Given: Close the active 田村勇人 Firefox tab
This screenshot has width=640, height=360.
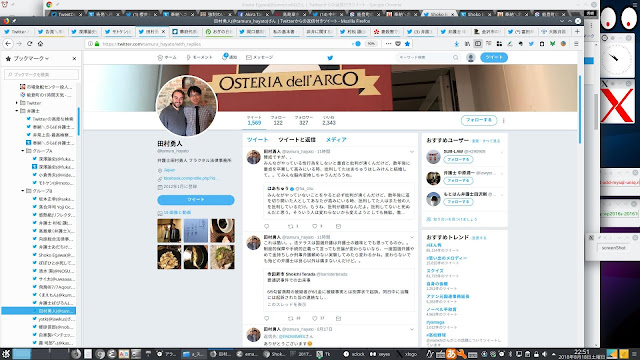Looking at the screenshot, I should point(164,31).
